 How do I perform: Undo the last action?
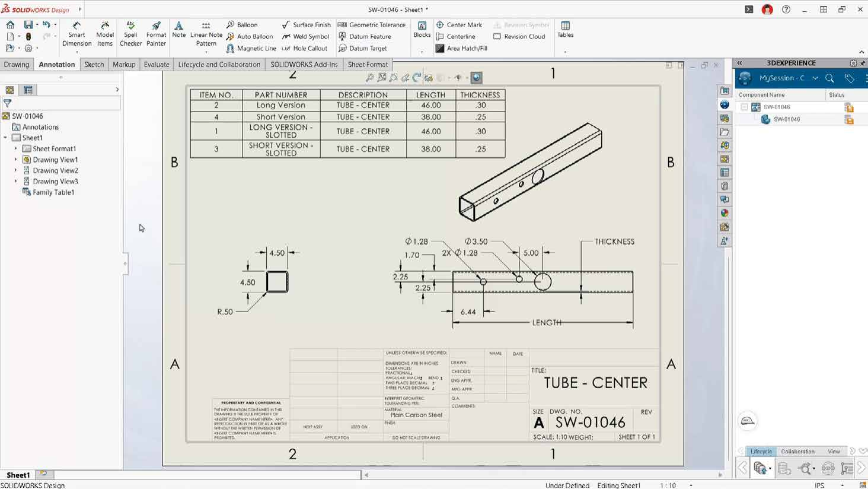point(46,25)
